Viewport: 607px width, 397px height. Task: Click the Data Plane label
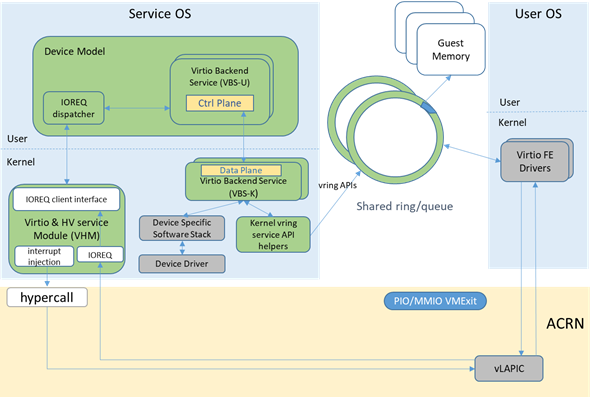pos(241,170)
